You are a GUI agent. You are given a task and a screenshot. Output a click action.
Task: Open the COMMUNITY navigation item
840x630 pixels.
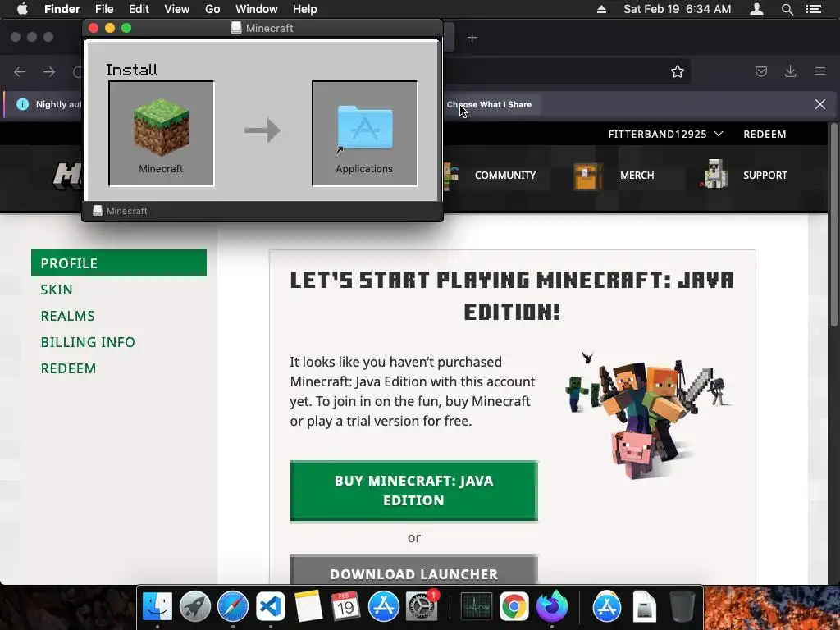click(505, 176)
